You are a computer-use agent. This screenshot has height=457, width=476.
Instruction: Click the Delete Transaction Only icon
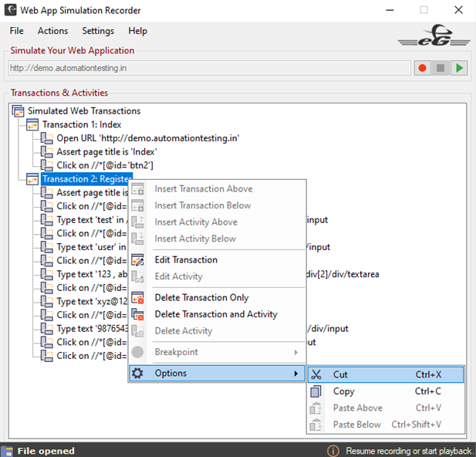click(x=137, y=298)
